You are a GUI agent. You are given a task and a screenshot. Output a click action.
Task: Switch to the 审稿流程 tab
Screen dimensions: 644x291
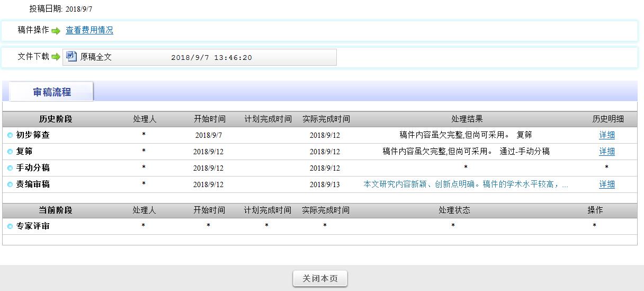pos(52,92)
